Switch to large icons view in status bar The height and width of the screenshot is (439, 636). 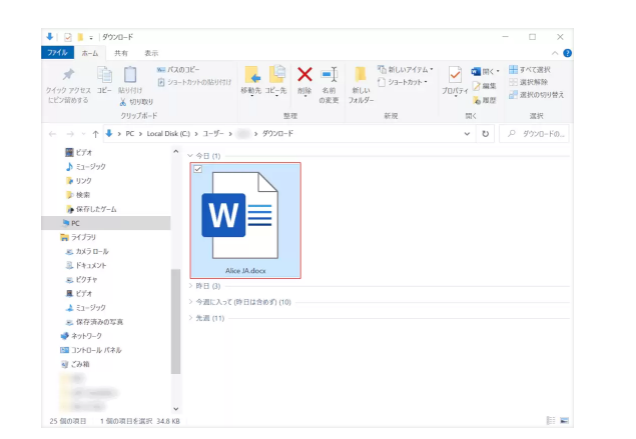565,420
